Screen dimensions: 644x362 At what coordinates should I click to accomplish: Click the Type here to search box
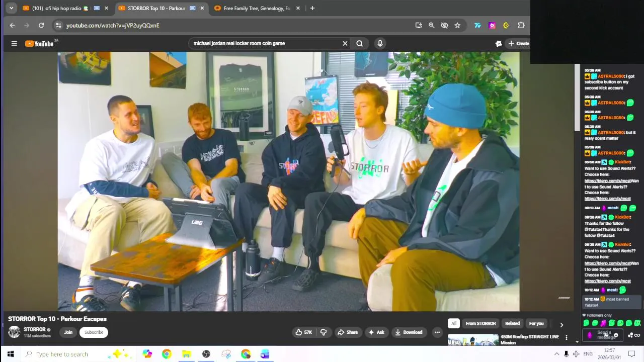click(78, 354)
